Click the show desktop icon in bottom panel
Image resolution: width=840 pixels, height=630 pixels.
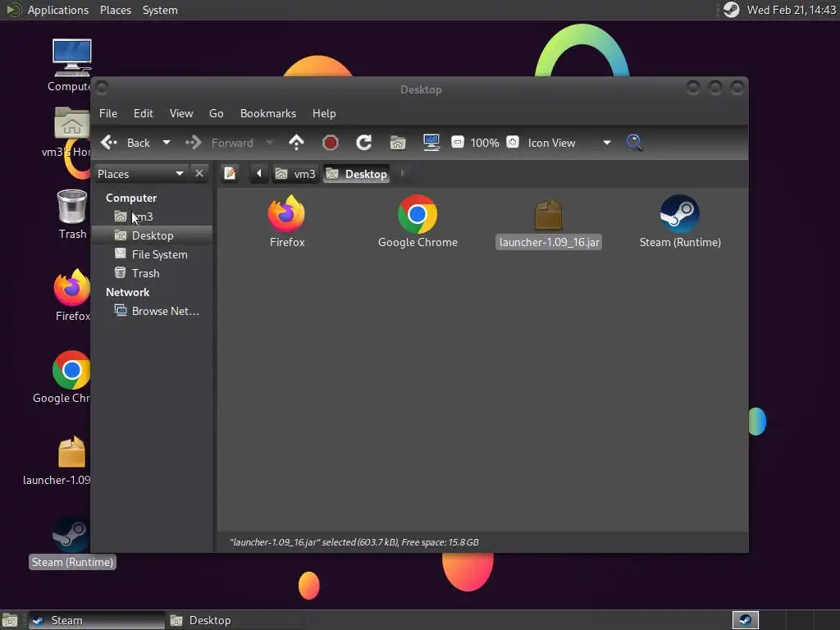10,620
